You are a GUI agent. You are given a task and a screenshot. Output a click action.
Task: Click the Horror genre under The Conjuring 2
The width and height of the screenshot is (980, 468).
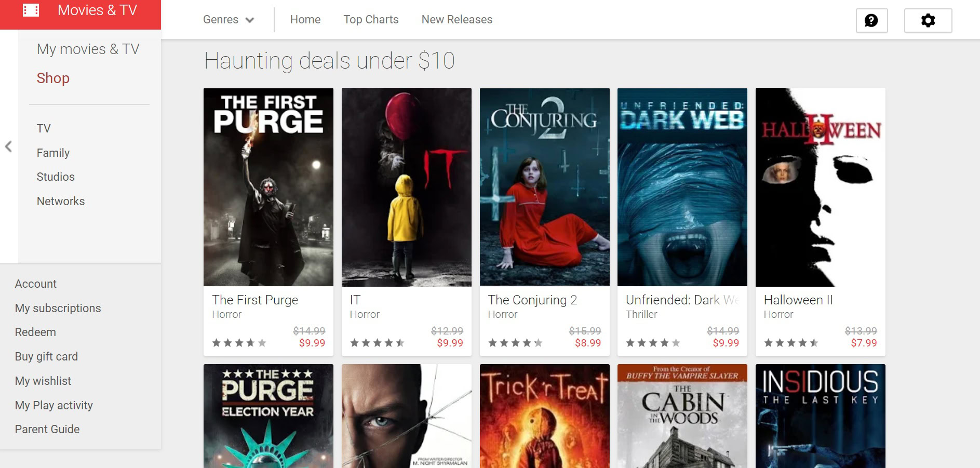(503, 314)
